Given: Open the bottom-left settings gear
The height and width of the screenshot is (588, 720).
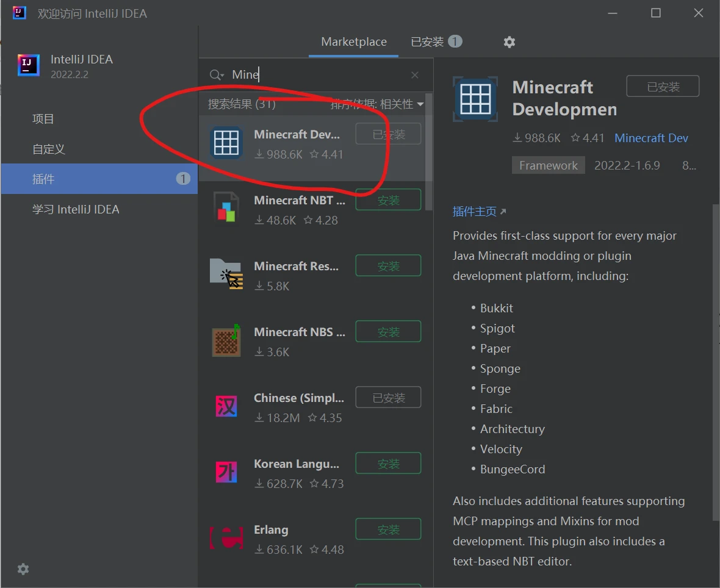Looking at the screenshot, I should coord(23,569).
